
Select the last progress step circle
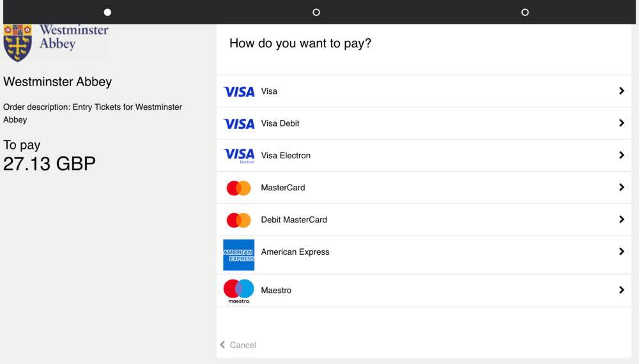525,12
